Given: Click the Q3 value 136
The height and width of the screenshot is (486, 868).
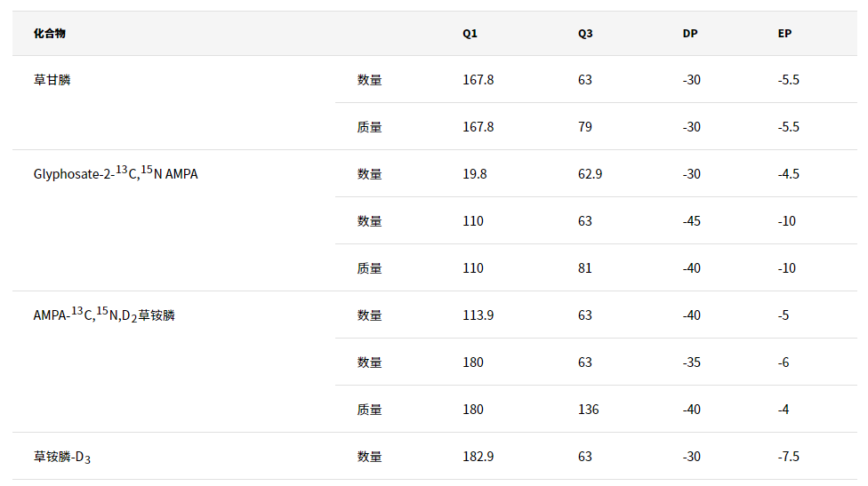Looking at the screenshot, I should (589, 410).
